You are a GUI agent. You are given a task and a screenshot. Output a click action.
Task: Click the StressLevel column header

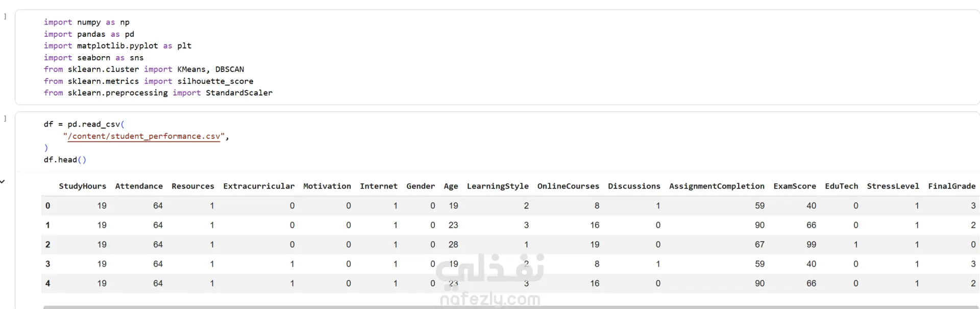point(893,186)
